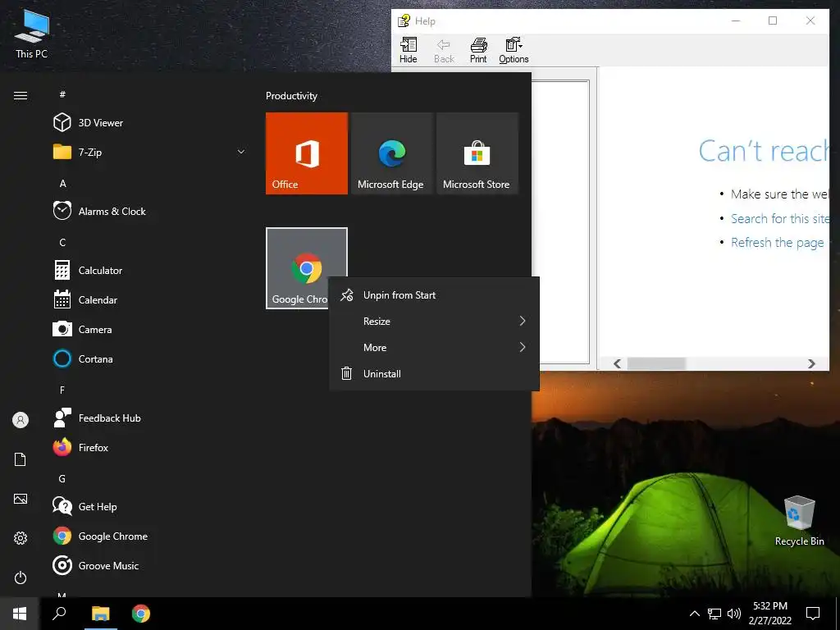Screen dimensions: 840x630
Task: Show hidden tray icons chevron
Action: pos(694,614)
